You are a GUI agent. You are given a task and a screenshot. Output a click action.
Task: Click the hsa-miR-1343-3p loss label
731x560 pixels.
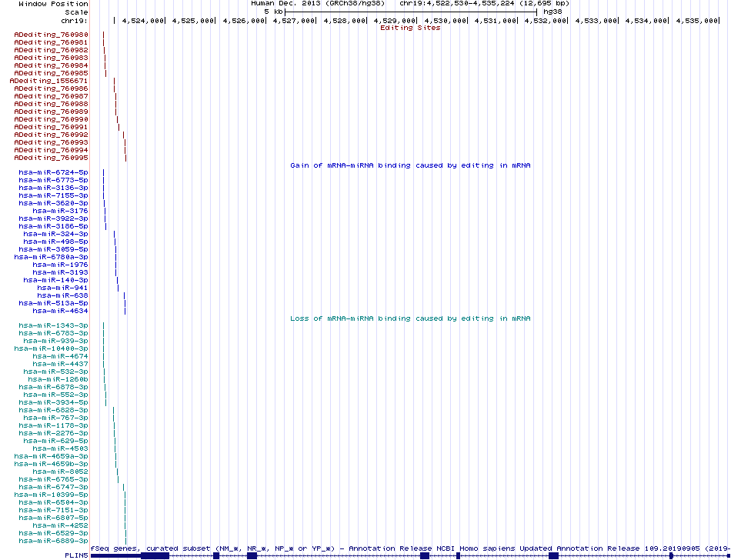click(54, 325)
